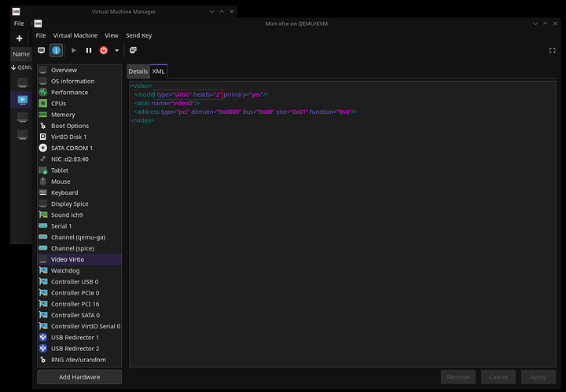
Task: Collapse the QEMU connection group
Action: pos(14,68)
